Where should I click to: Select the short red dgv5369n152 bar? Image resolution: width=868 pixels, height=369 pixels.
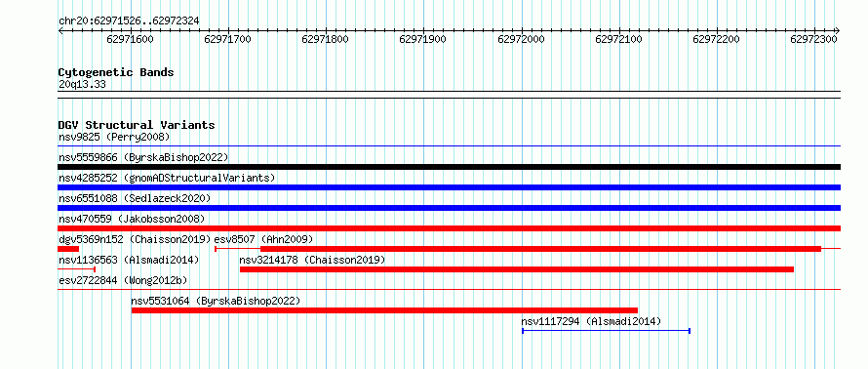(68, 249)
